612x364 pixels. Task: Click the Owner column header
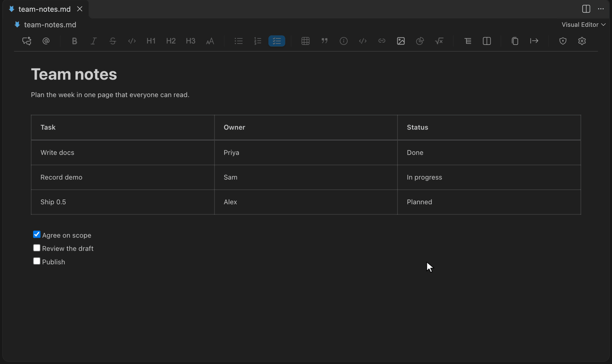pyautogui.click(x=306, y=127)
